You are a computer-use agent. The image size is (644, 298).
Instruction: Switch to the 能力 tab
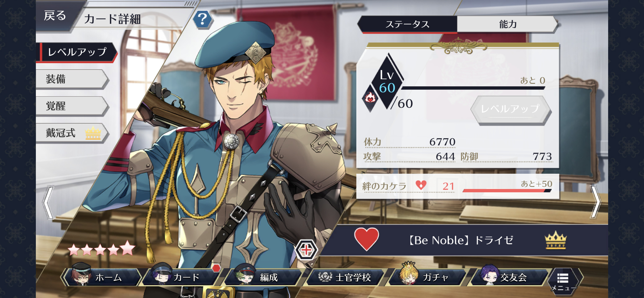click(x=507, y=24)
